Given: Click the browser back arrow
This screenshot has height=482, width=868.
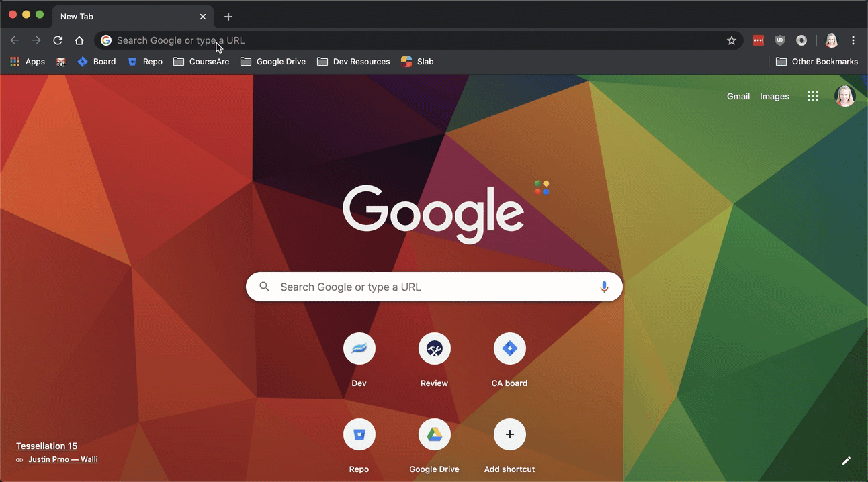Looking at the screenshot, I should coord(15,40).
